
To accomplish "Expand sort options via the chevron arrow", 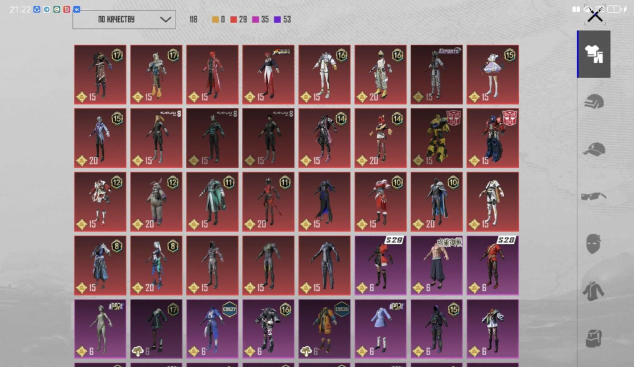I will point(165,19).
